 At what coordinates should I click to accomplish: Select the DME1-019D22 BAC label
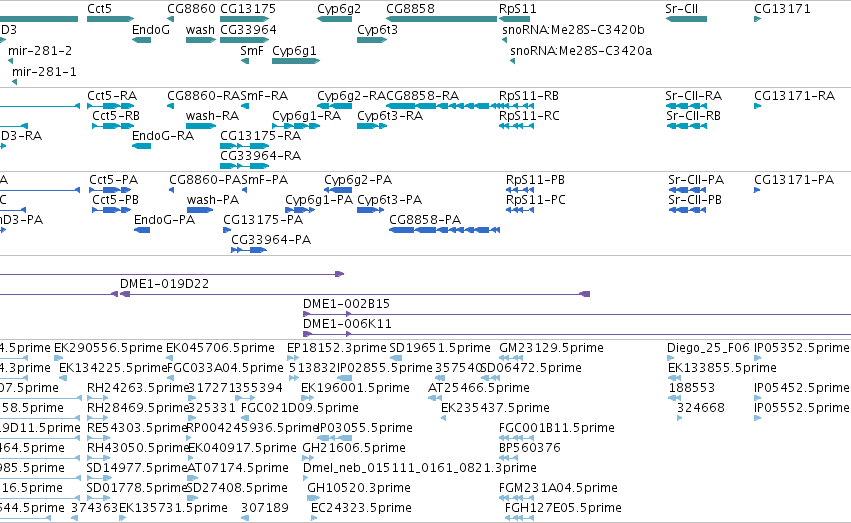164,284
